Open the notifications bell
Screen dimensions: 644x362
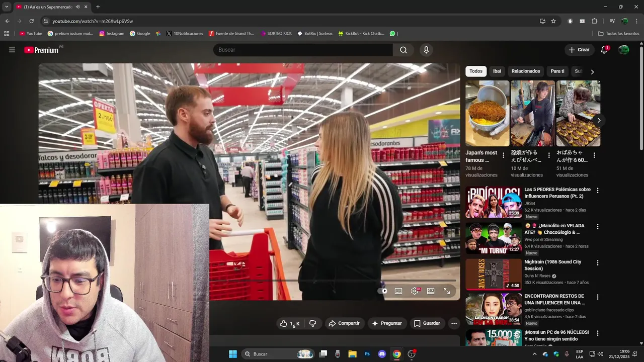coord(604,50)
